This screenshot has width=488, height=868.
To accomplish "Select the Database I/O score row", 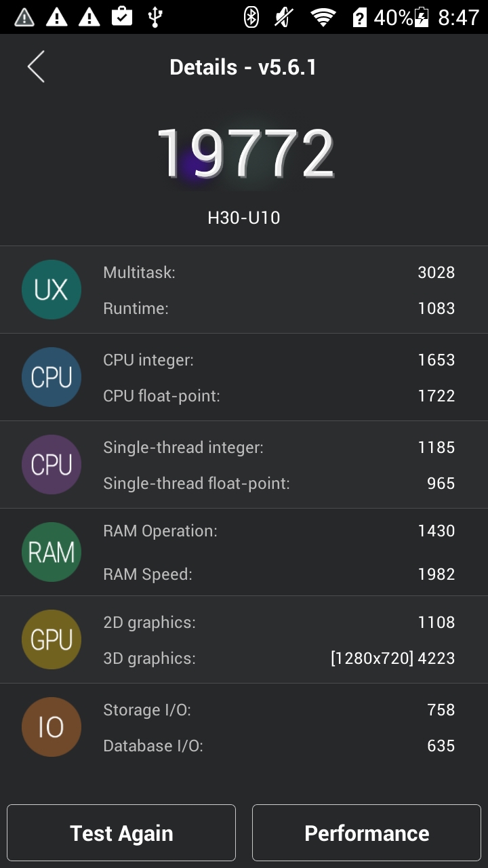I will pyautogui.click(x=279, y=746).
